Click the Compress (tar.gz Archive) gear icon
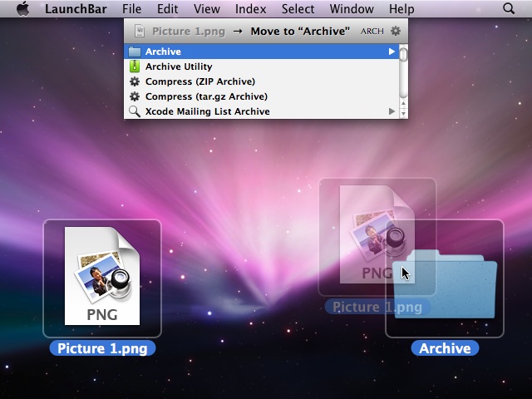The height and width of the screenshot is (399, 532). [x=135, y=96]
